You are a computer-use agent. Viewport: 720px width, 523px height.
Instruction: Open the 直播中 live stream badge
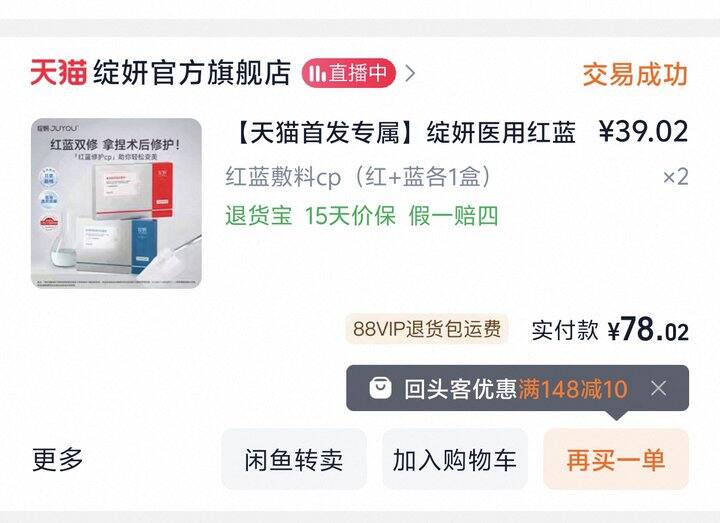pyautogui.click(x=349, y=73)
